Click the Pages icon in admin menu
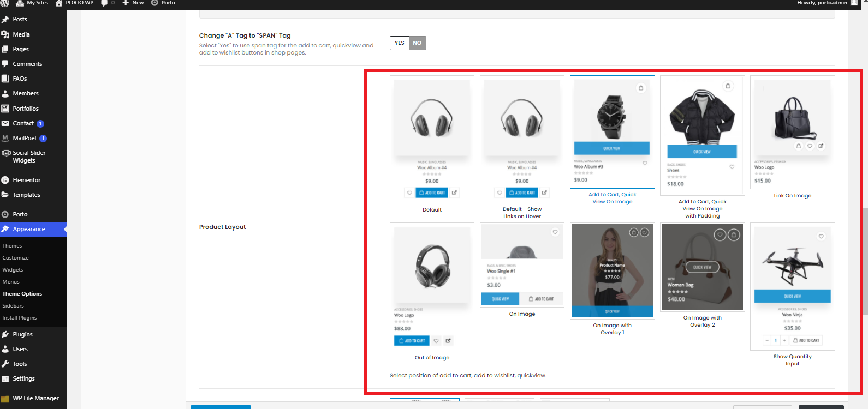The width and height of the screenshot is (868, 409). (x=5, y=49)
